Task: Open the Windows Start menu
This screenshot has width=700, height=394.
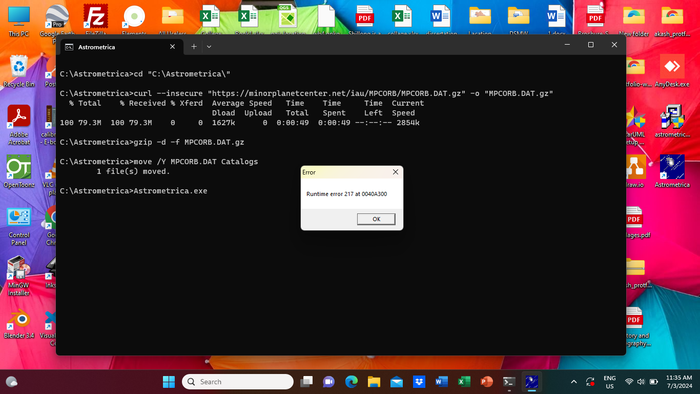Action: pos(169,382)
